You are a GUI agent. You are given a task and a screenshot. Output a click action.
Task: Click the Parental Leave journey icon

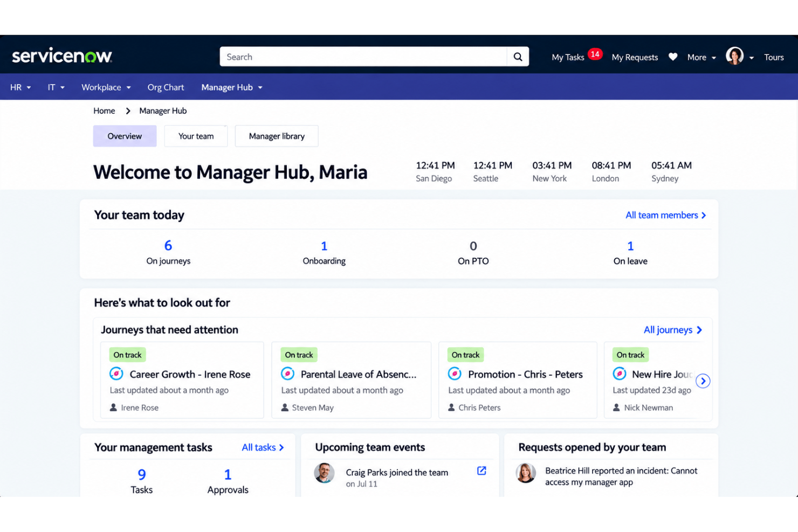[288, 374]
